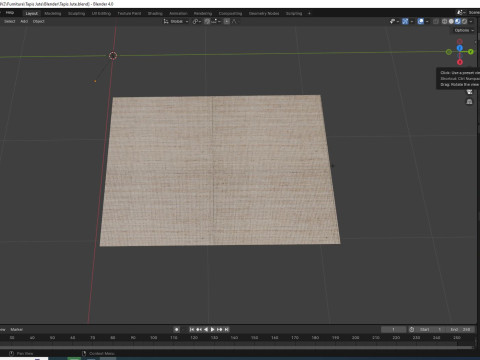Open the Layout workspace tab
Screen dimensions: 480x360
(x=32, y=13)
